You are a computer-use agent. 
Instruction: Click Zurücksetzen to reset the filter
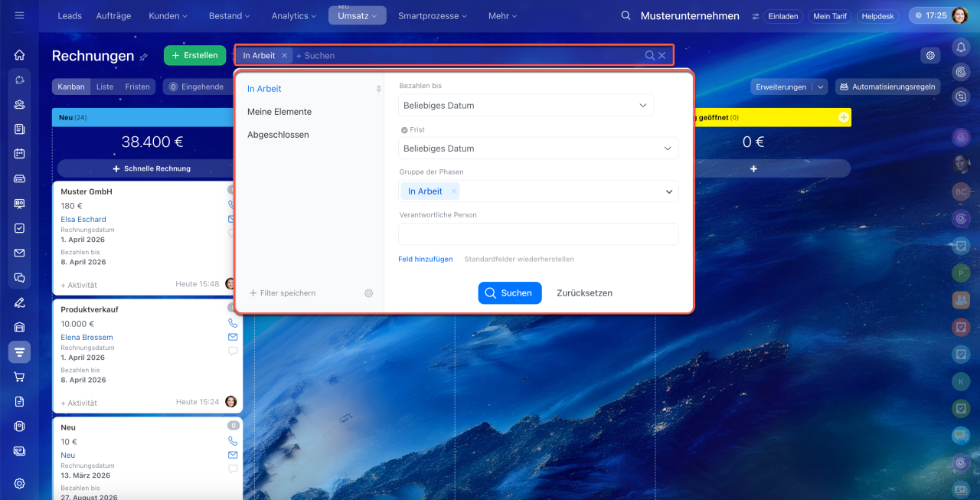(584, 293)
